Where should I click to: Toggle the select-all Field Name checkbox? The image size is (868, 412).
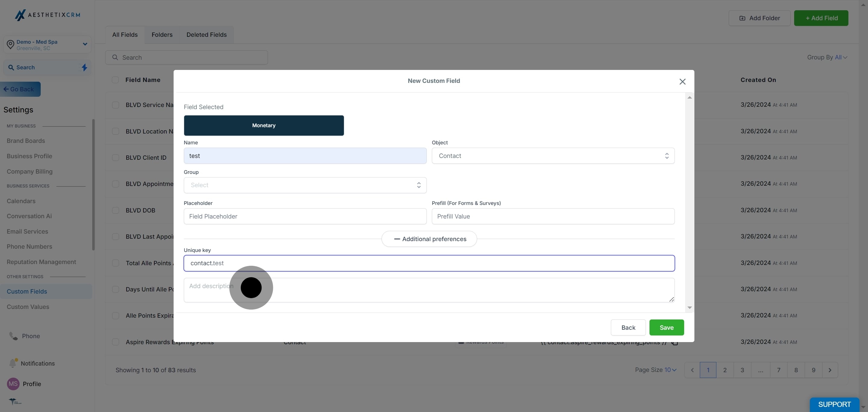pyautogui.click(x=115, y=80)
